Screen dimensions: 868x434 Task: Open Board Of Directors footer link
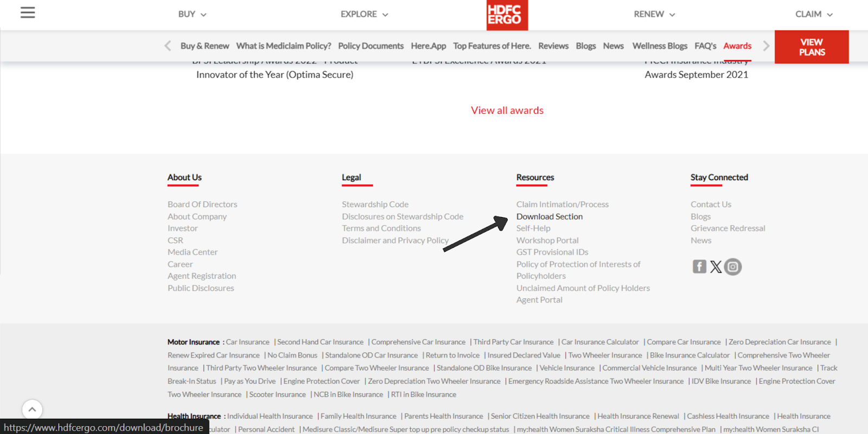[202, 205]
